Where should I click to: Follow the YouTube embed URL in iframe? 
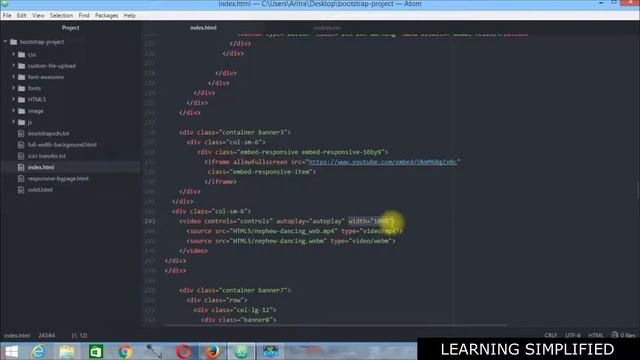click(384, 162)
